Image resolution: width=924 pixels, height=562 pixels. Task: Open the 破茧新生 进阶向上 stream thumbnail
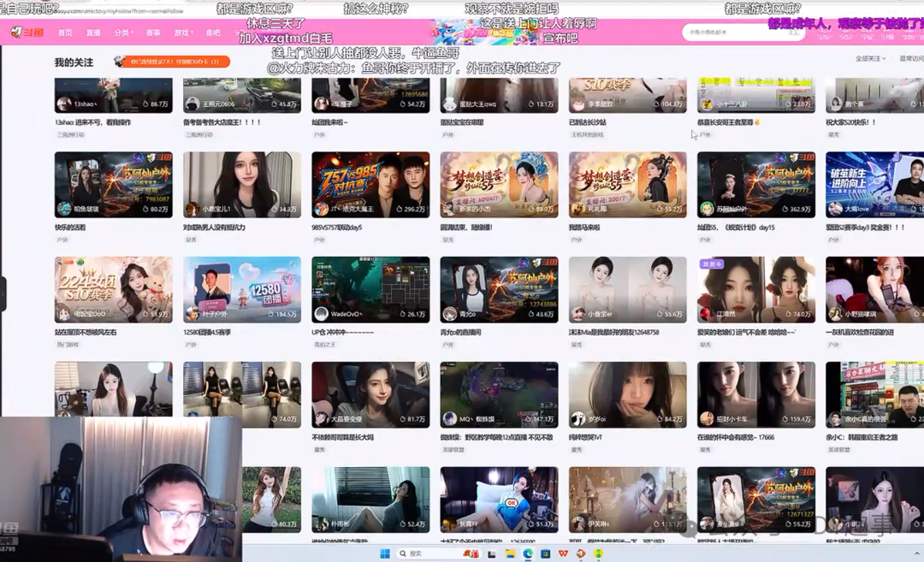tap(874, 185)
